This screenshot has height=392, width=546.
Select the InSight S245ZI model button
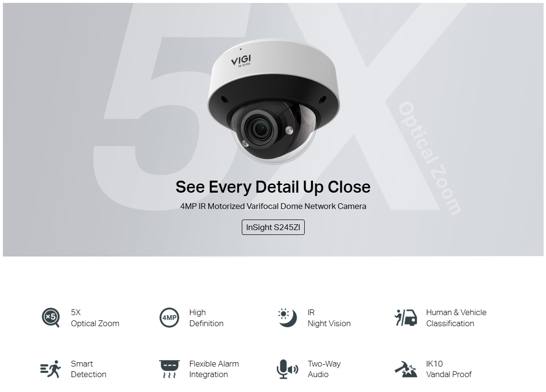point(273,227)
